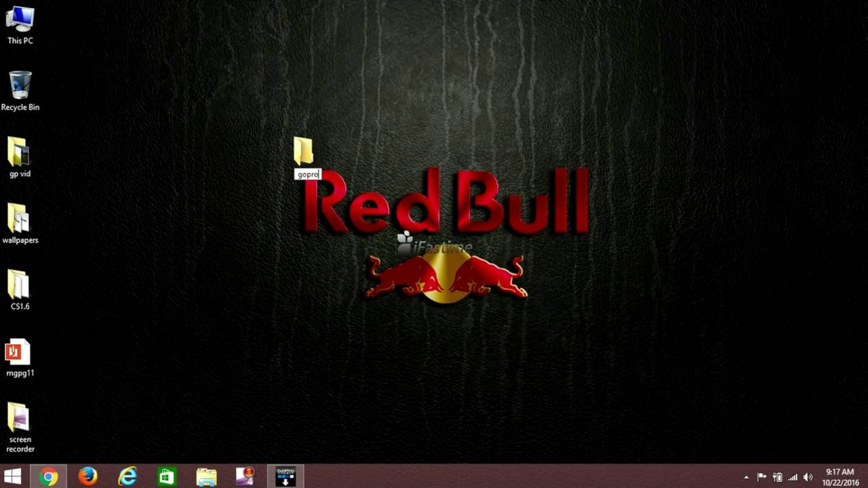
Task: Open the Windows Store taskbar icon
Action: [x=167, y=476]
